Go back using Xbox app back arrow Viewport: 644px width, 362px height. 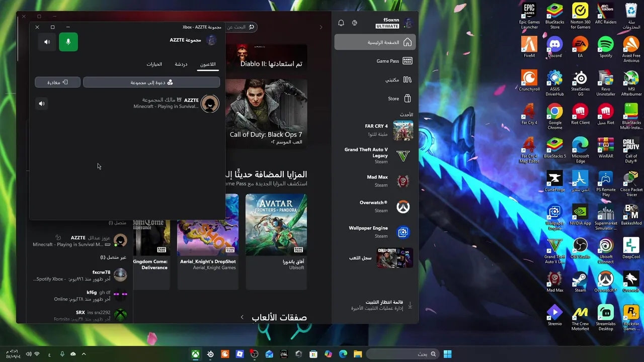coord(321,27)
